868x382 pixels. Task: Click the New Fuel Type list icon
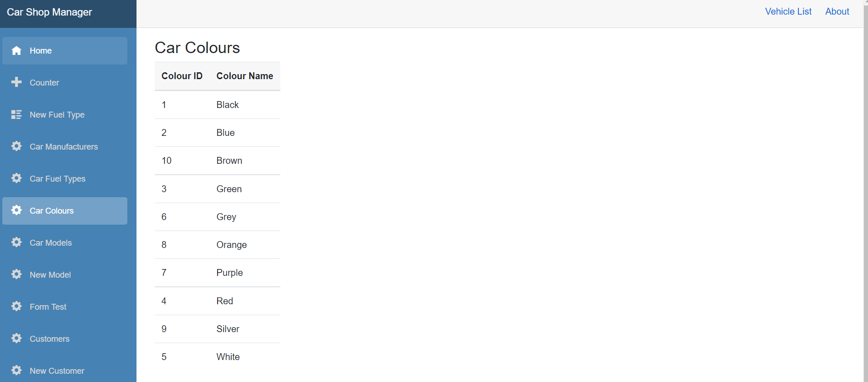coord(16,114)
